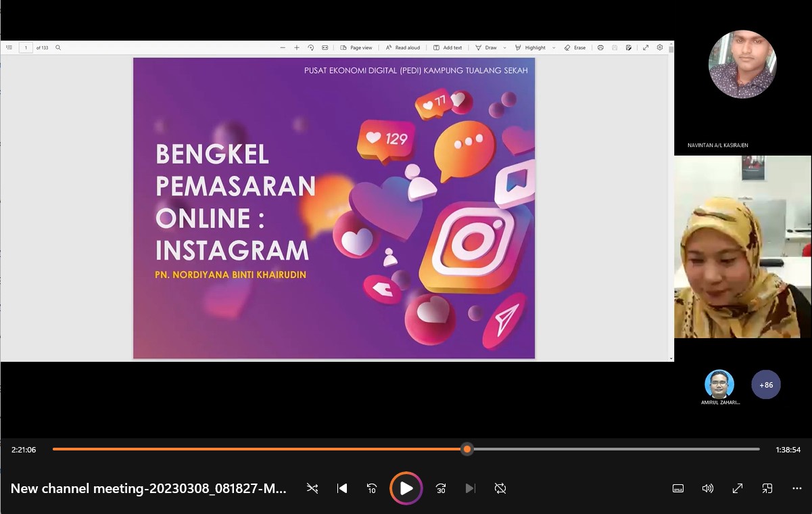This screenshot has height=514, width=812.
Task: Click the PDF vertical scrollbar
Action: pos(671,202)
